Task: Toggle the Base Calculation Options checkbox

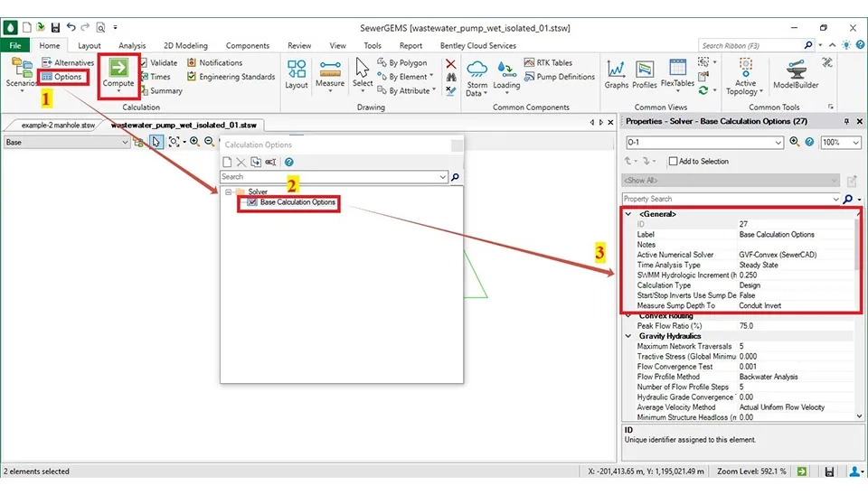Action: click(x=252, y=202)
